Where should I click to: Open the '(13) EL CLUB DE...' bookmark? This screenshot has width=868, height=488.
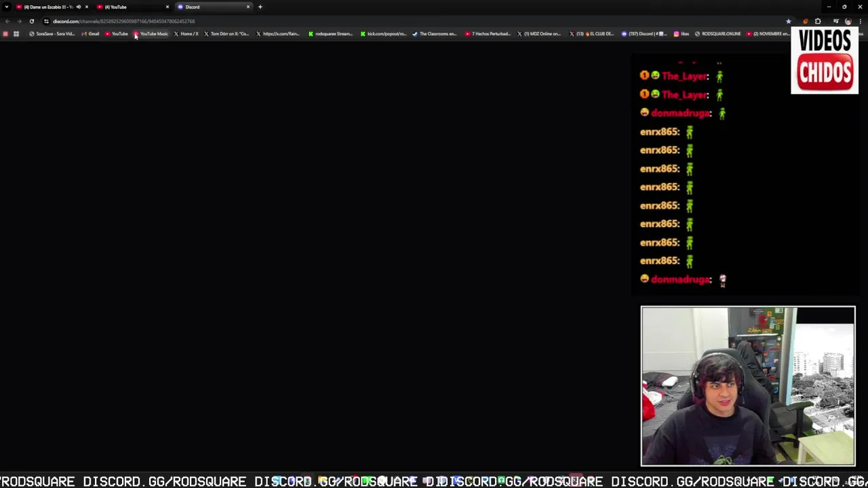point(592,34)
